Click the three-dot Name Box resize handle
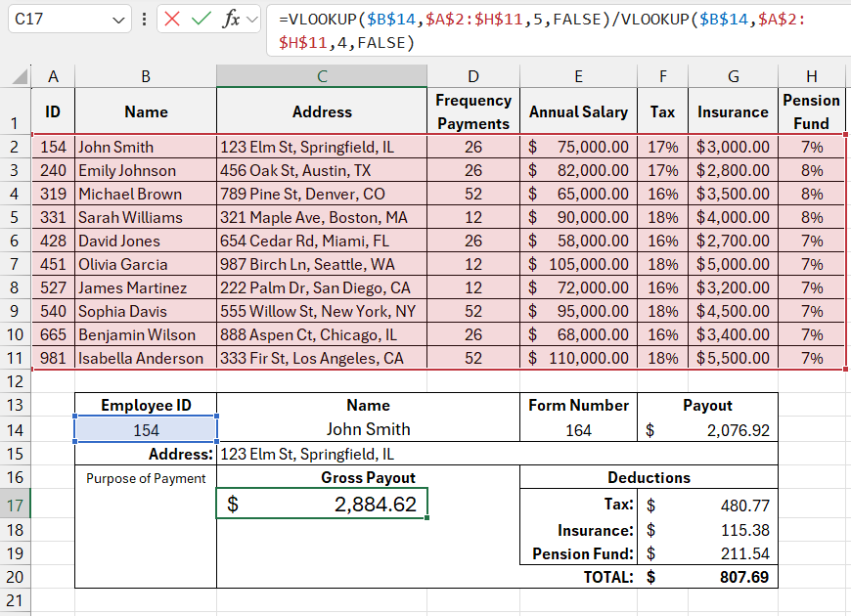The image size is (851, 616). click(x=145, y=20)
